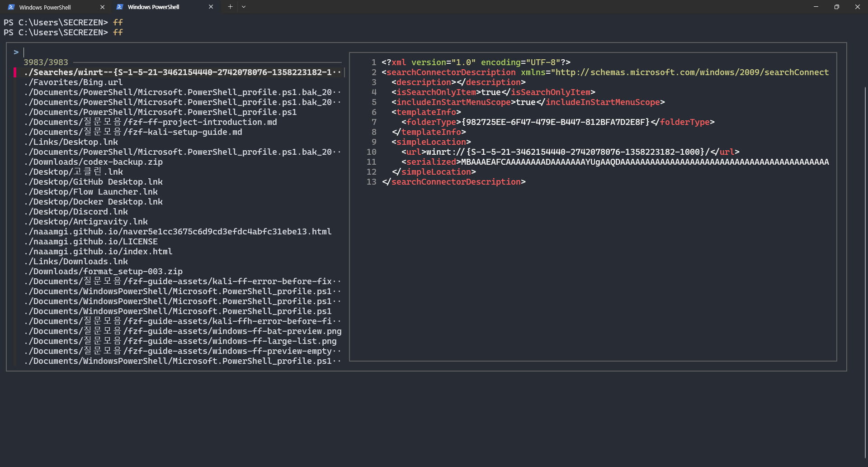Select windows-ff-large-list.png entry

pos(180,341)
